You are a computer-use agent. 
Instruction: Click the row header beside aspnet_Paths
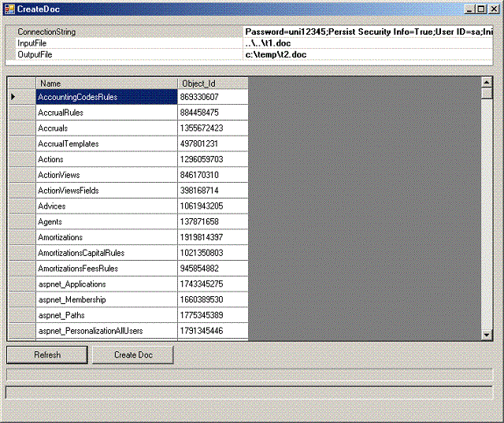(22, 315)
